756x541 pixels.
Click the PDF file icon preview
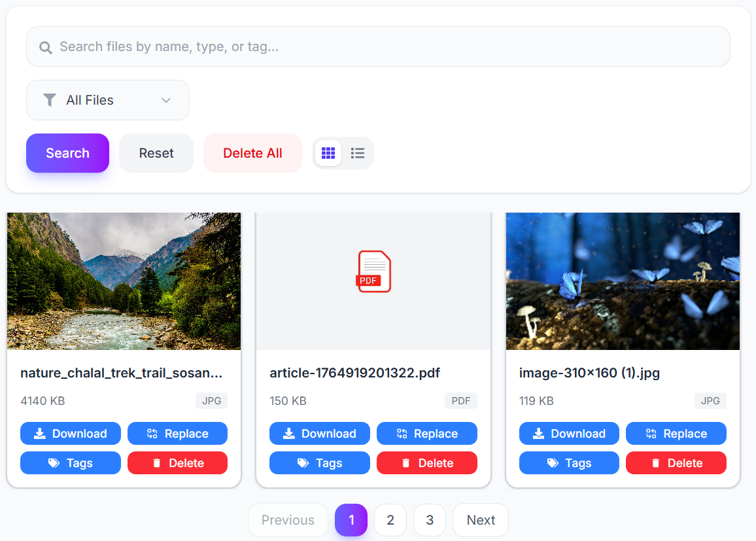tap(373, 271)
